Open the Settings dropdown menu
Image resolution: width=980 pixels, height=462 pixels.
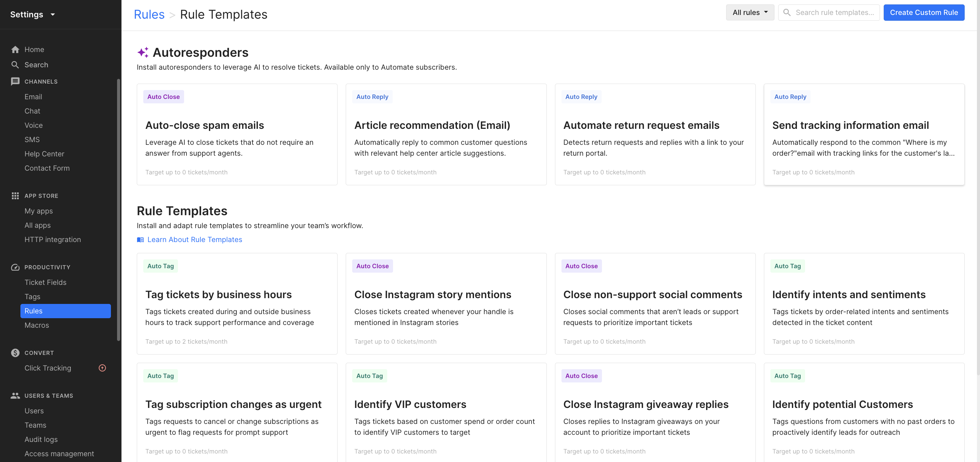point(33,14)
